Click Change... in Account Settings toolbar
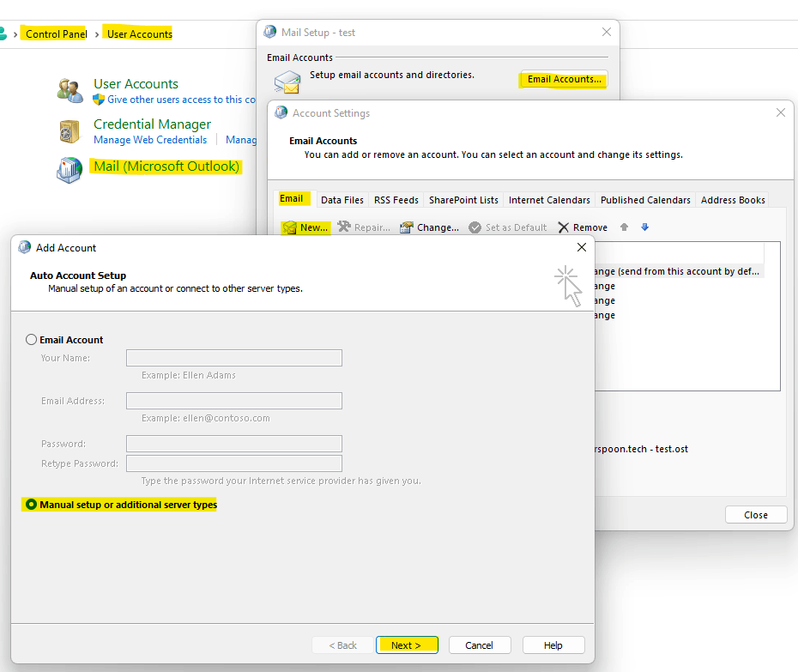Viewport: 798px width, 672px height. (x=430, y=227)
